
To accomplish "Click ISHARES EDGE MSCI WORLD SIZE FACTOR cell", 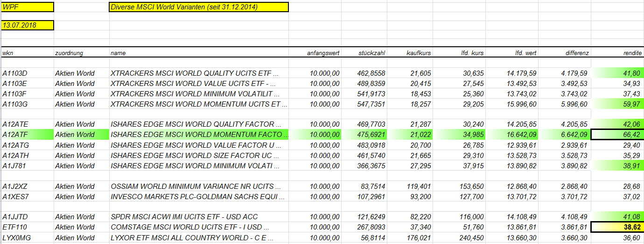I will pos(199,156).
